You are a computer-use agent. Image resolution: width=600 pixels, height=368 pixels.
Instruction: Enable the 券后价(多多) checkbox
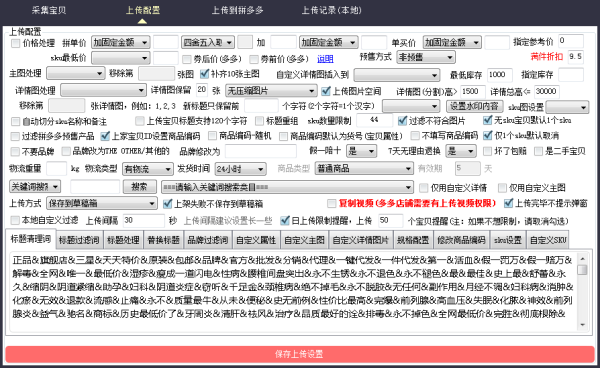click(x=187, y=59)
